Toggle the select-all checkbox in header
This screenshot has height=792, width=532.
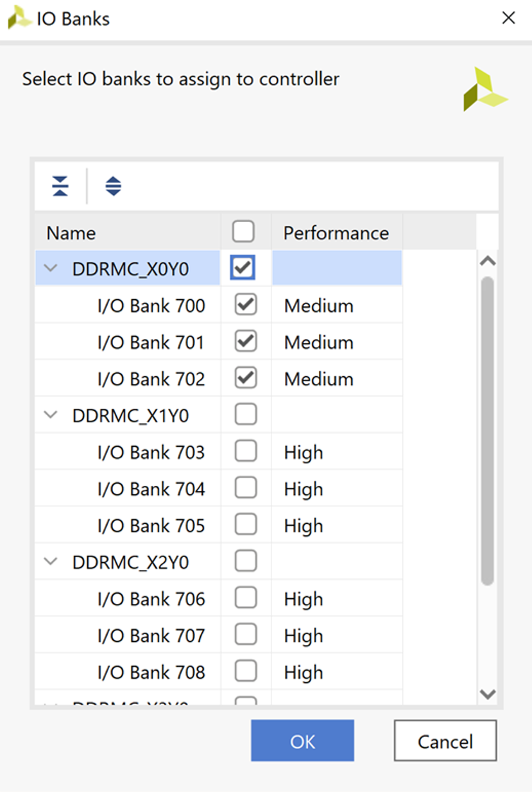click(x=243, y=231)
